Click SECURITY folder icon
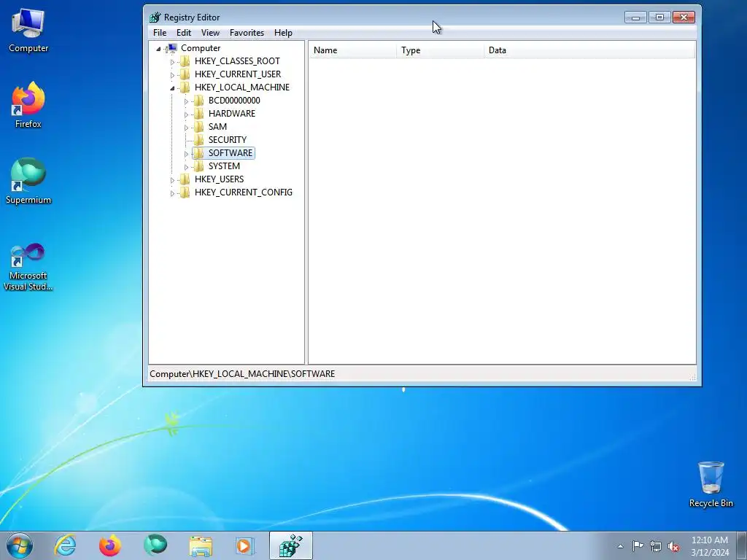This screenshot has height=560, width=747. tap(198, 139)
